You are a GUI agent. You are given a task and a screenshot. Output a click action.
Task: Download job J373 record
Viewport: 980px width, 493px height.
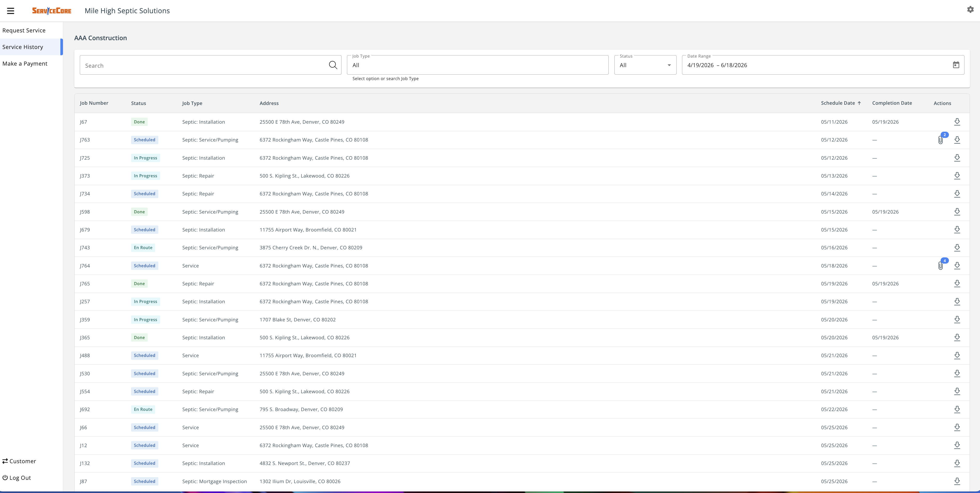coord(957,175)
